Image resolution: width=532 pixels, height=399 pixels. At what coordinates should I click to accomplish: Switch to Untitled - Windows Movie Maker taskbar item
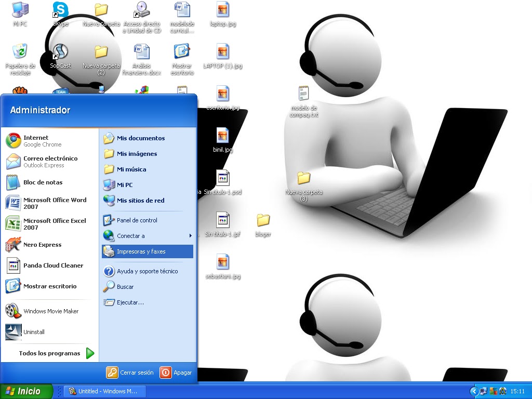(105, 391)
